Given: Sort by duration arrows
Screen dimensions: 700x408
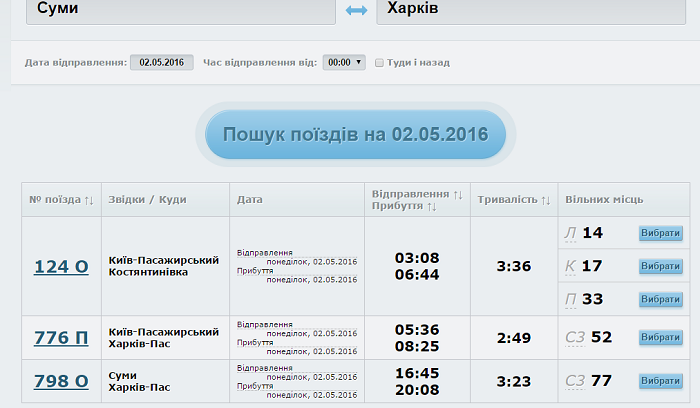Looking at the screenshot, I should point(546,200).
